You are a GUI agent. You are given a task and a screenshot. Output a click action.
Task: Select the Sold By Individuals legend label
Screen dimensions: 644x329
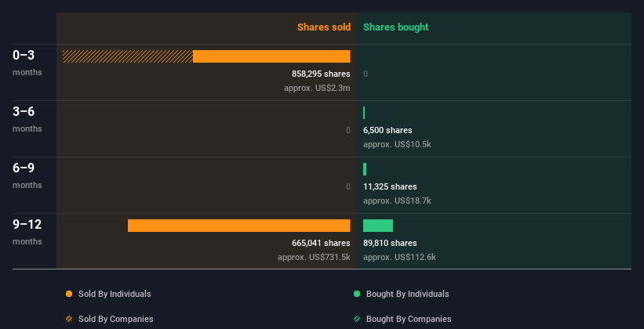point(115,294)
